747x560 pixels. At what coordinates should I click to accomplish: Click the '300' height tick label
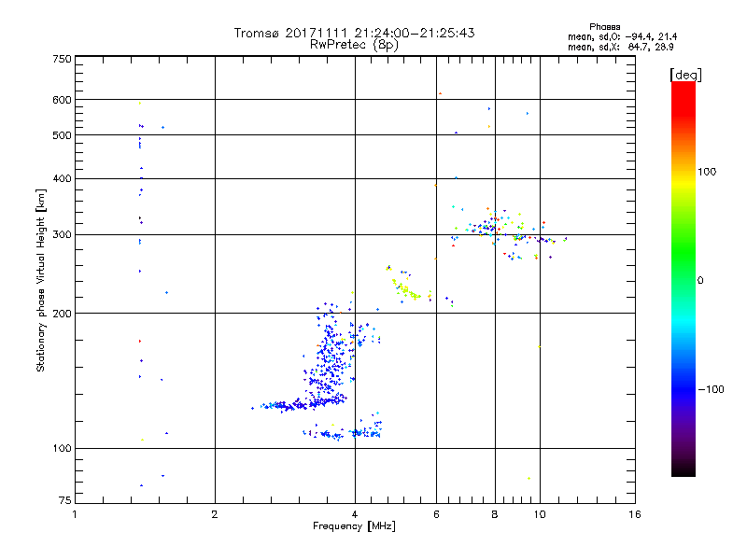point(62,234)
